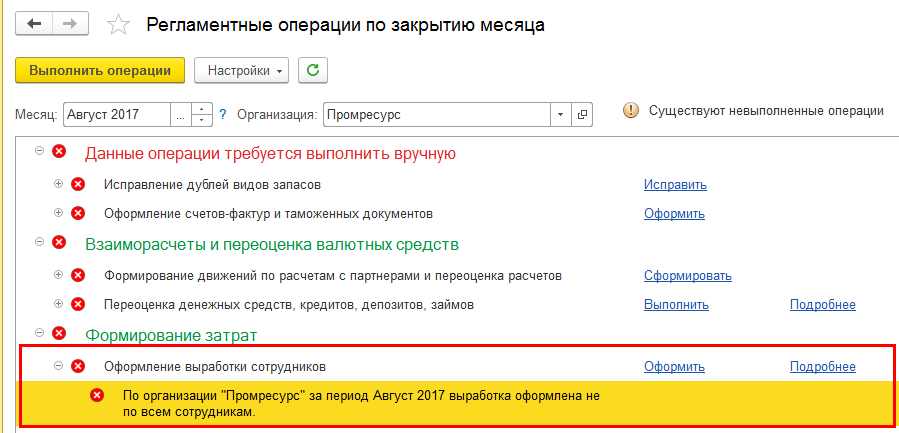Click the Исправить link

coord(675,185)
